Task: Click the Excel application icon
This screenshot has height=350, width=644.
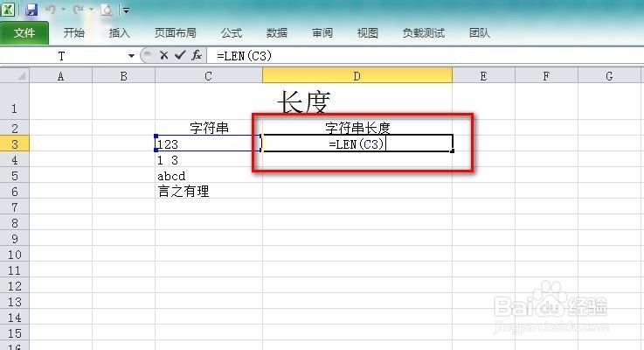Action: [x=8, y=10]
